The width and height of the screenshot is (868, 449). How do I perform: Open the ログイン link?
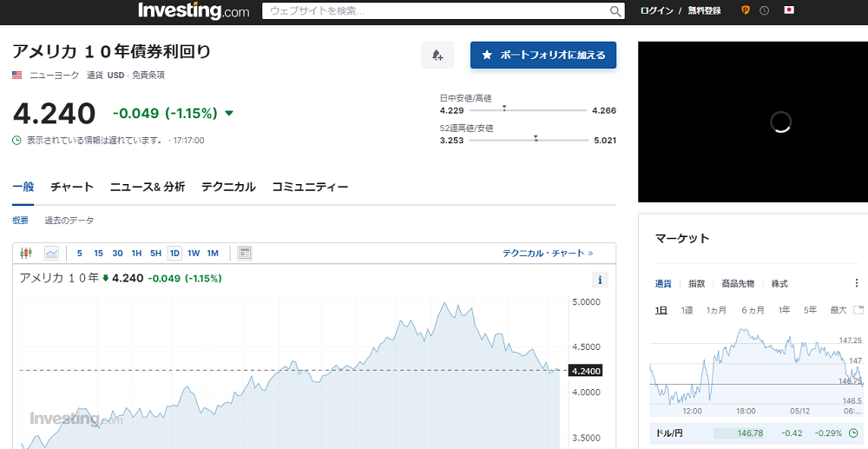(x=656, y=10)
